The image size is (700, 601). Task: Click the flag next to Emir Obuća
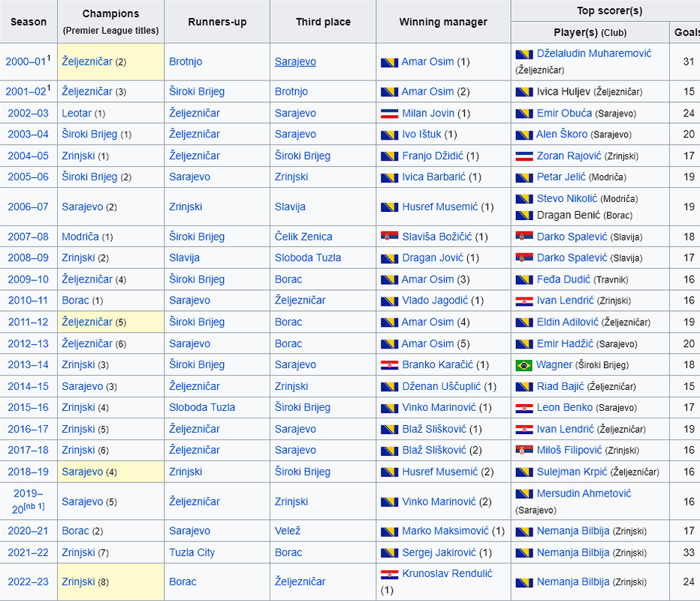pos(524,114)
